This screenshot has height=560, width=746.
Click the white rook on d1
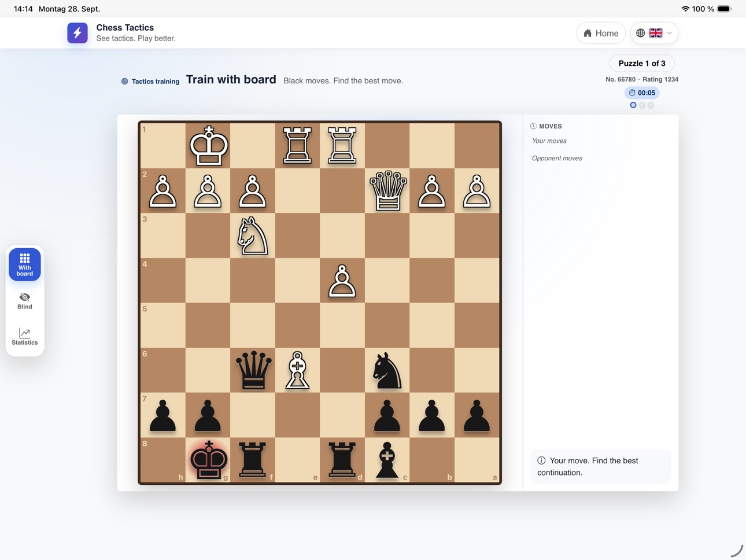[342, 146]
